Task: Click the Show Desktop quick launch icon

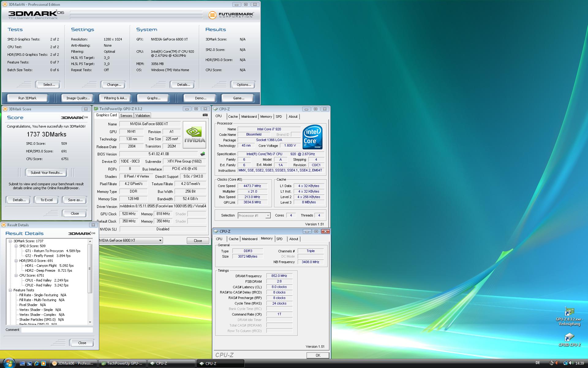Action: pyautogui.click(x=22, y=363)
